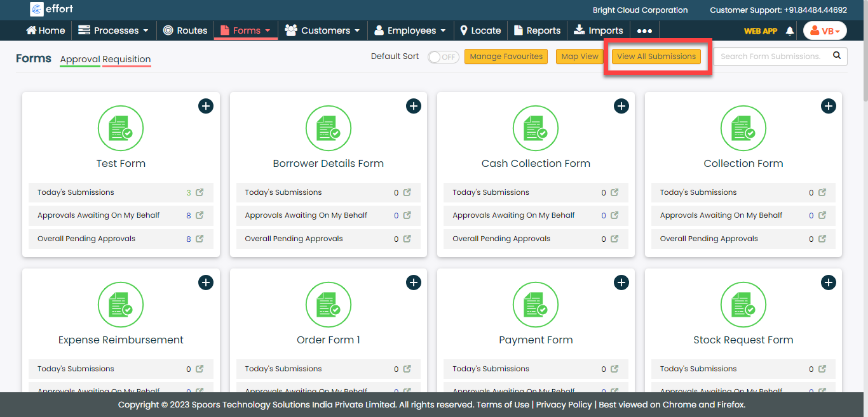Click the notification bell icon

pos(790,30)
